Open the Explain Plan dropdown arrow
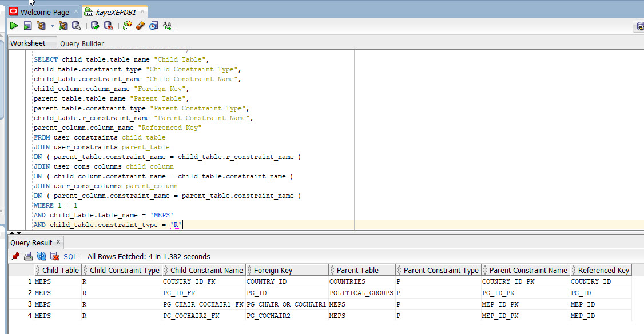This screenshot has height=334, width=644. point(52,26)
